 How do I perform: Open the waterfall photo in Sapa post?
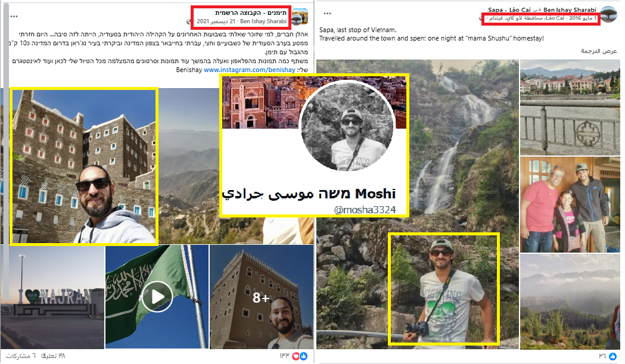[x=418, y=204]
